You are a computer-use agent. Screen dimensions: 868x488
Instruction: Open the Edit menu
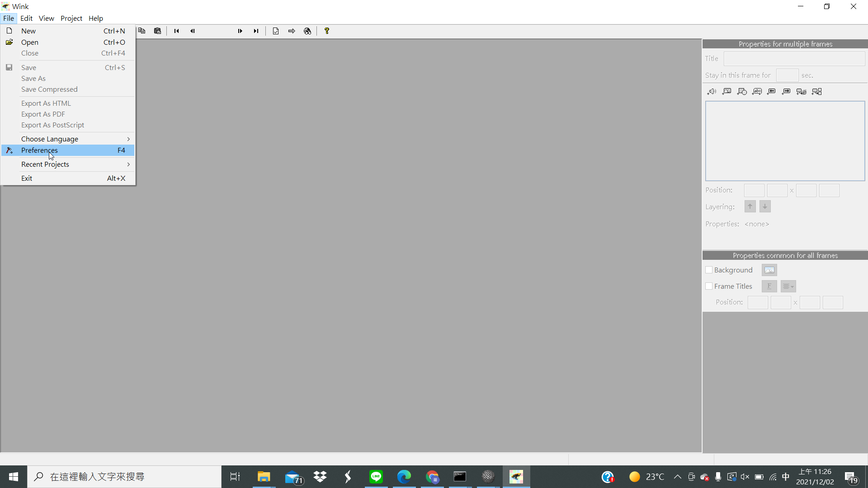[x=26, y=18]
